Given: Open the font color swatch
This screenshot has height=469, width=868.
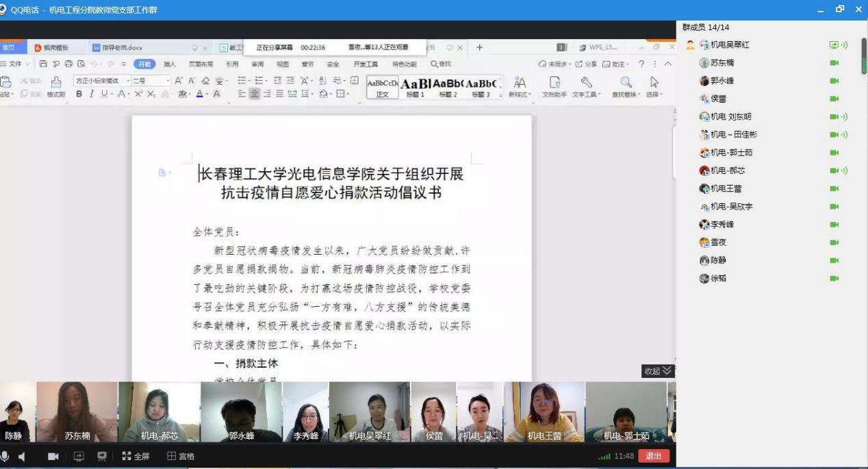Looking at the screenshot, I should pos(200,94).
